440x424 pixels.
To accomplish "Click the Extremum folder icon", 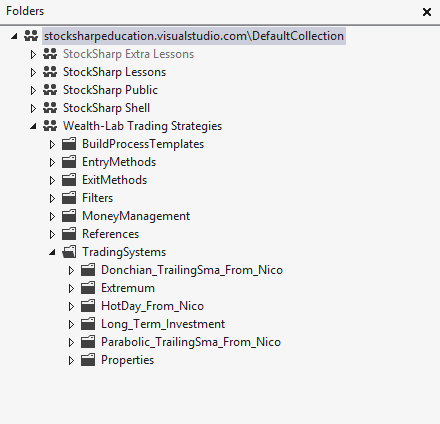I will [88, 288].
